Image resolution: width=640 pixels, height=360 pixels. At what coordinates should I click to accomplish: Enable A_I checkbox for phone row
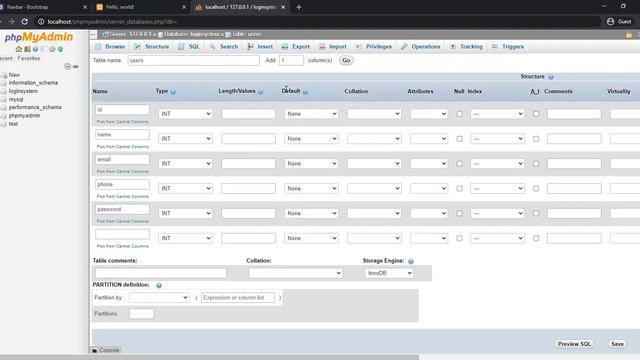[x=536, y=189]
